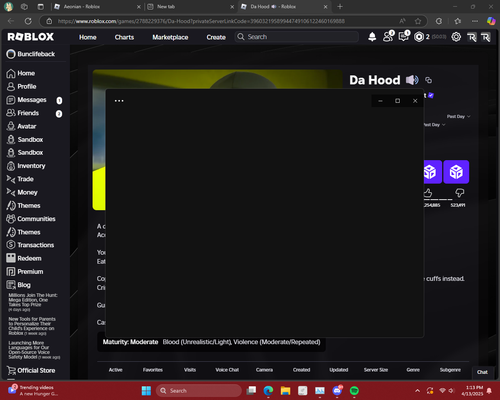The image size is (500, 400).
Task: Read the Launching More Languages blog post
Action: pyautogui.click(x=34, y=350)
